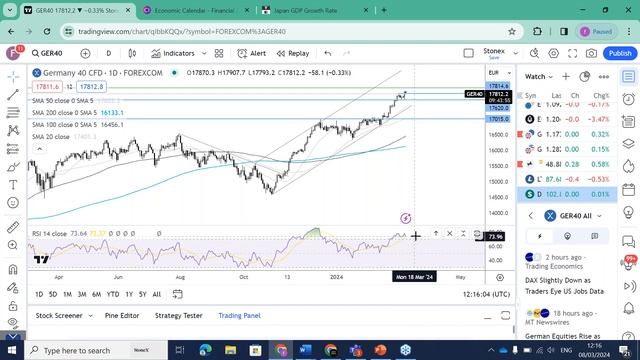Collapse the indicator legend arrow
The width and height of the screenshot is (640, 360).
(40, 149)
